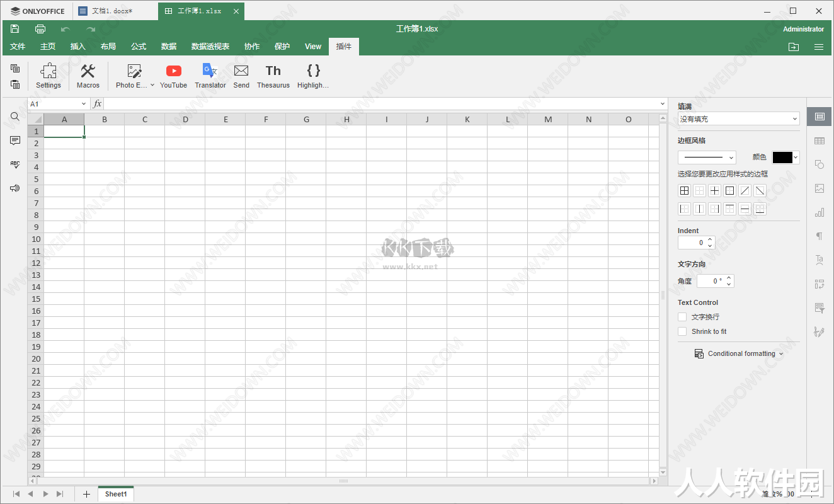Launch the Photo Editor plugin
The image size is (834, 504).
click(x=131, y=76)
